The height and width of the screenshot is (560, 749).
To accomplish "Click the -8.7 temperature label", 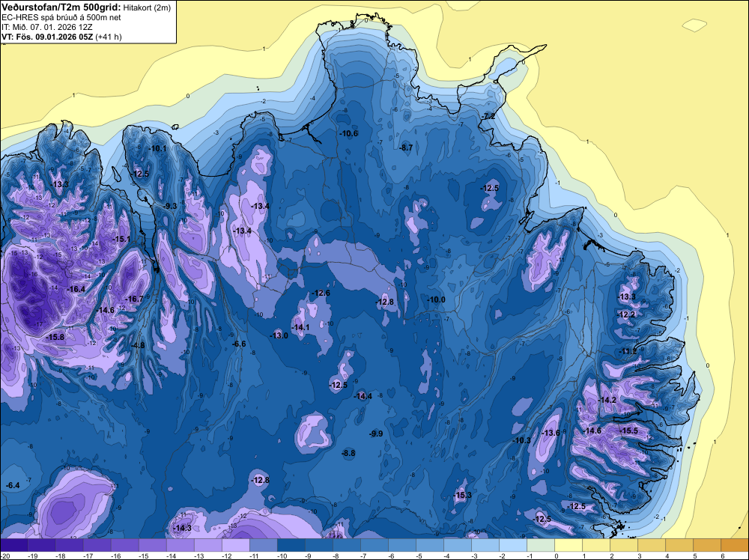I will coord(406,148).
